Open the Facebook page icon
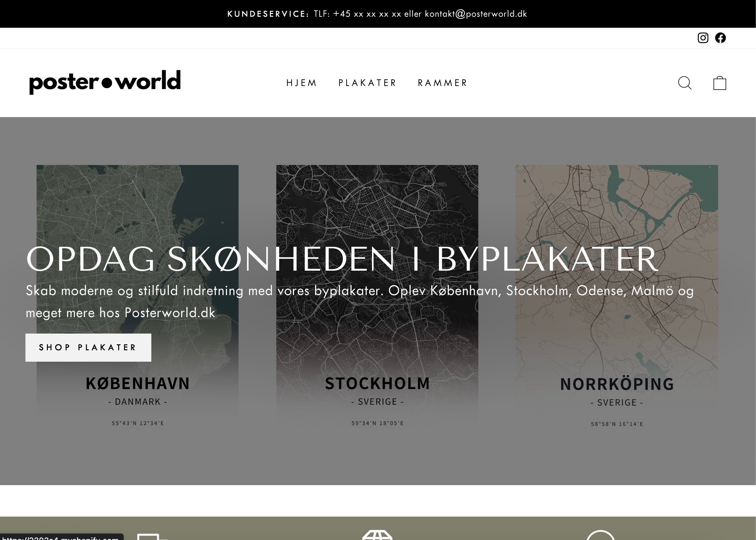This screenshot has height=540, width=756. [721, 38]
